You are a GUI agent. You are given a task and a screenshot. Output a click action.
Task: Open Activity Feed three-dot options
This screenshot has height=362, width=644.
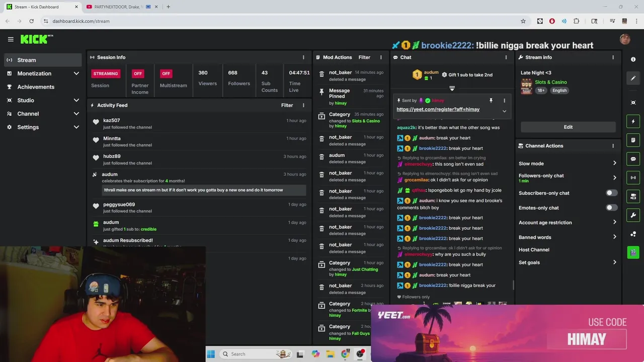(303, 105)
